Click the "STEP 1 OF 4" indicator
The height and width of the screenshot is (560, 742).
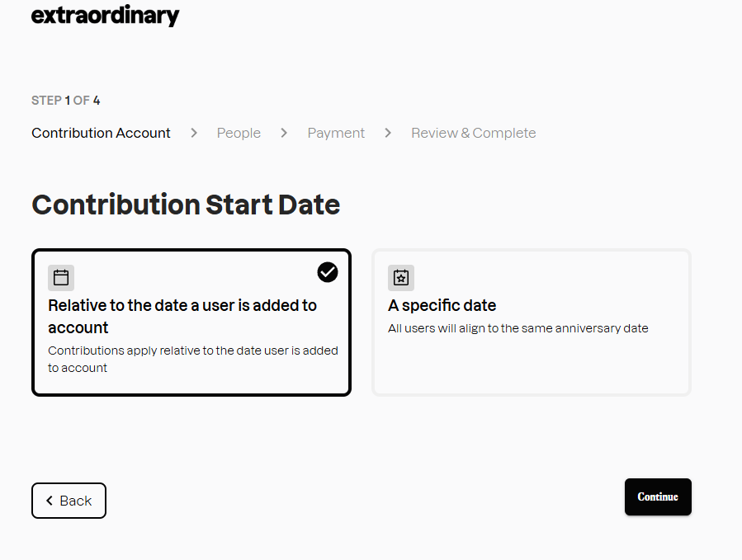point(66,101)
